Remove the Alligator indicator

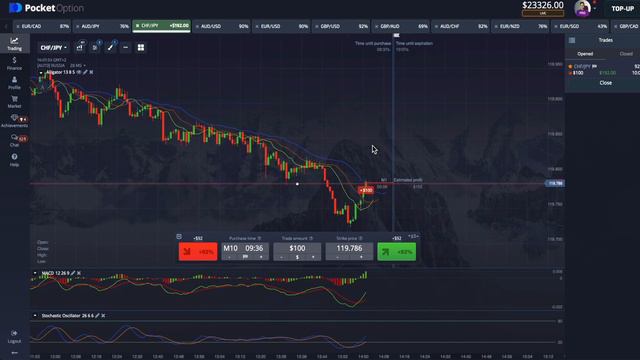(x=91, y=72)
